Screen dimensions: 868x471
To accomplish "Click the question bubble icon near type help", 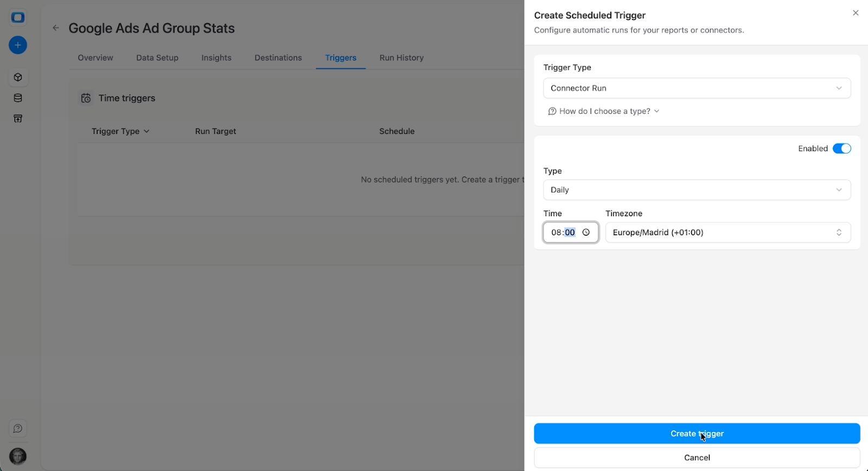I will pyautogui.click(x=552, y=111).
